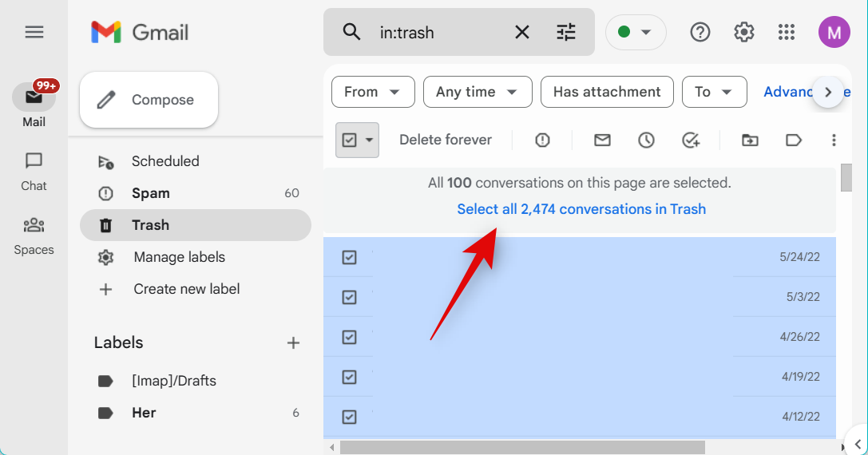Open the Google apps grid
This screenshot has width=868, height=455.
pos(787,32)
